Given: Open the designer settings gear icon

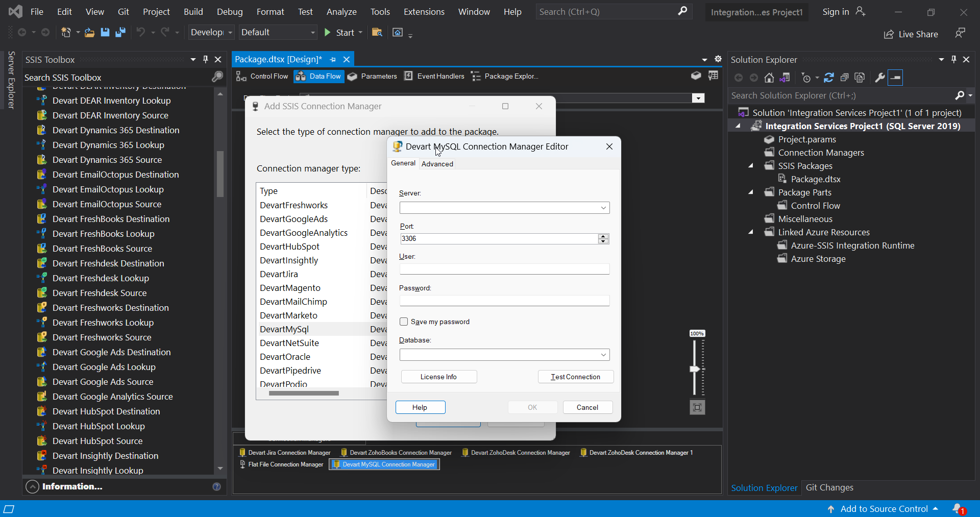Looking at the screenshot, I should [718, 59].
